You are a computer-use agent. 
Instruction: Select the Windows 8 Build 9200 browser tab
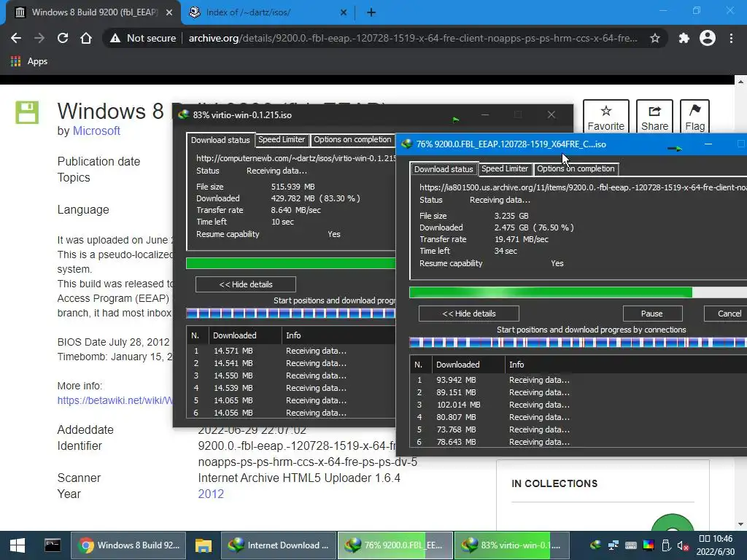pyautogui.click(x=94, y=12)
